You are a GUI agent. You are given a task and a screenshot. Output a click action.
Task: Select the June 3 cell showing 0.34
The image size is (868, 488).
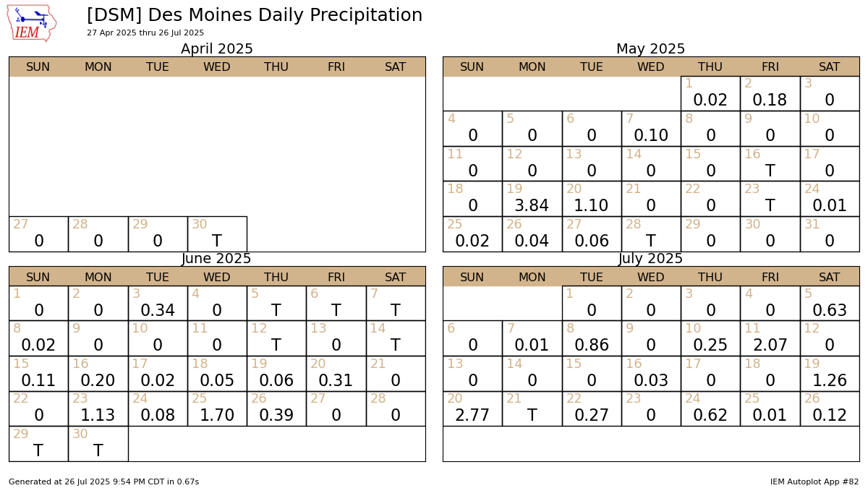point(158,304)
